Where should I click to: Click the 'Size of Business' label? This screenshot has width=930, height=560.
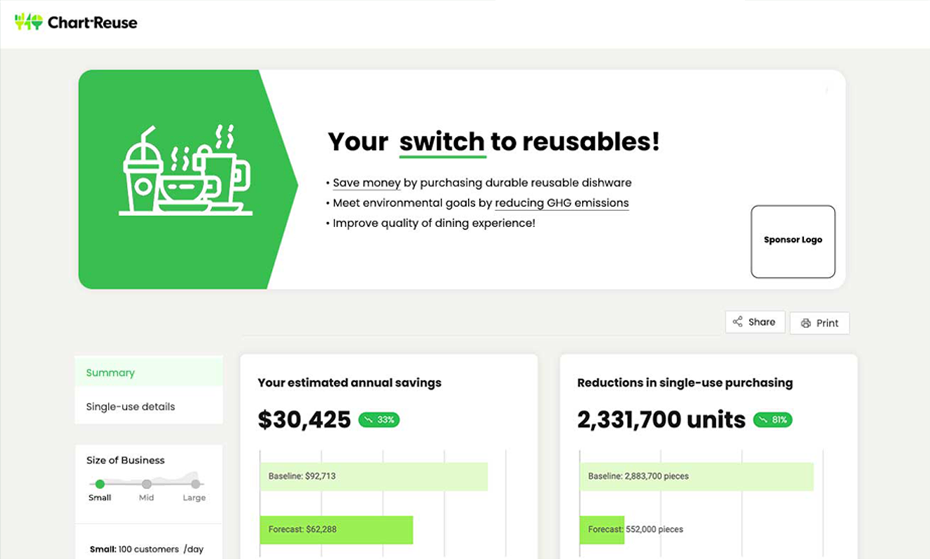click(125, 460)
